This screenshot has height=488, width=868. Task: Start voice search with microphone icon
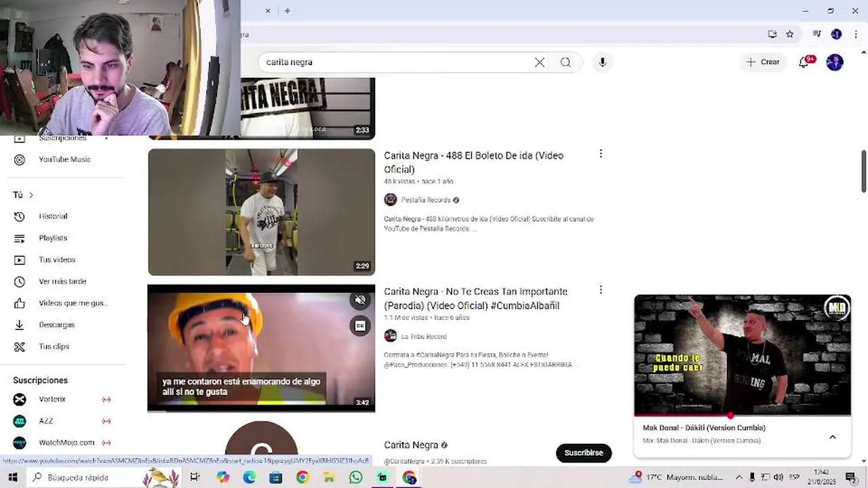[x=602, y=62]
